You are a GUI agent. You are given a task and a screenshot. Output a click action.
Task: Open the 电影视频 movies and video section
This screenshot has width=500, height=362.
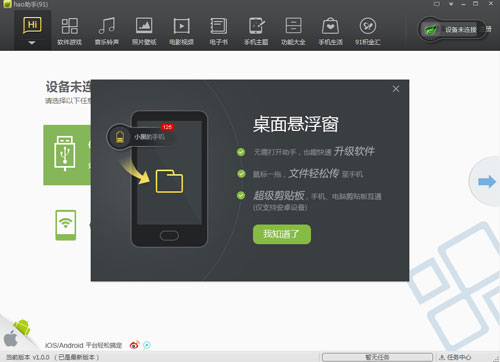pos(181,31)
